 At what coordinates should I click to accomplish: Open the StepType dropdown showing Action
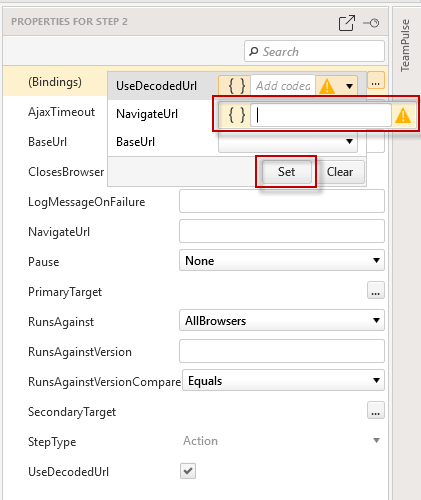click(x=282, y=441)
